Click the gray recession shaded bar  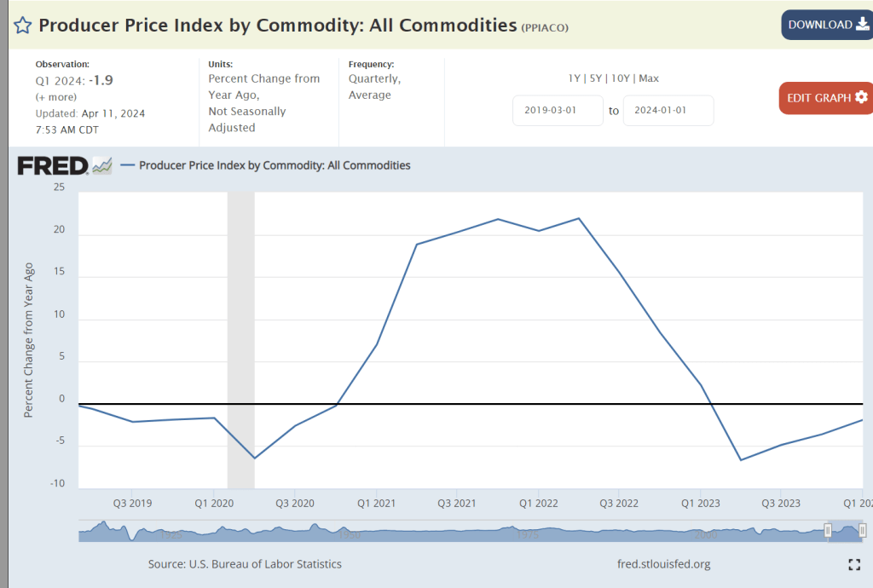click(240, 341)
